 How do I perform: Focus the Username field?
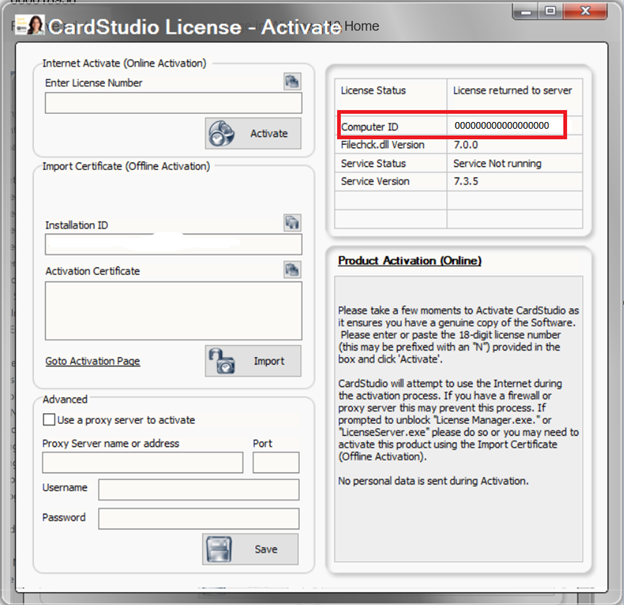click(x=199, y=490)
